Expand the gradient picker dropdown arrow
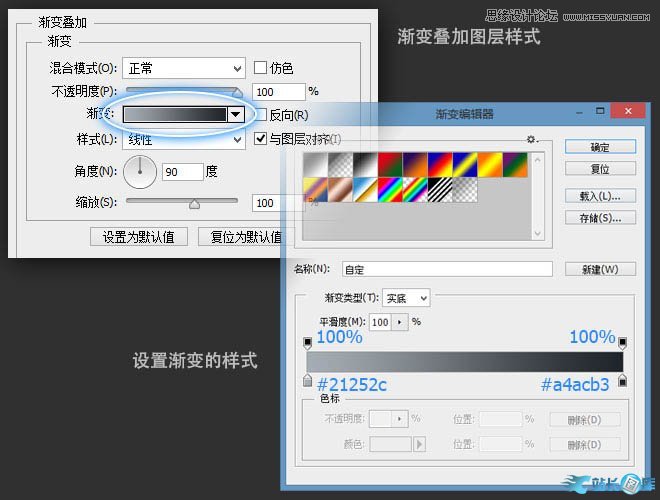Viewport: 660px width, 500px height. point(235,115)
